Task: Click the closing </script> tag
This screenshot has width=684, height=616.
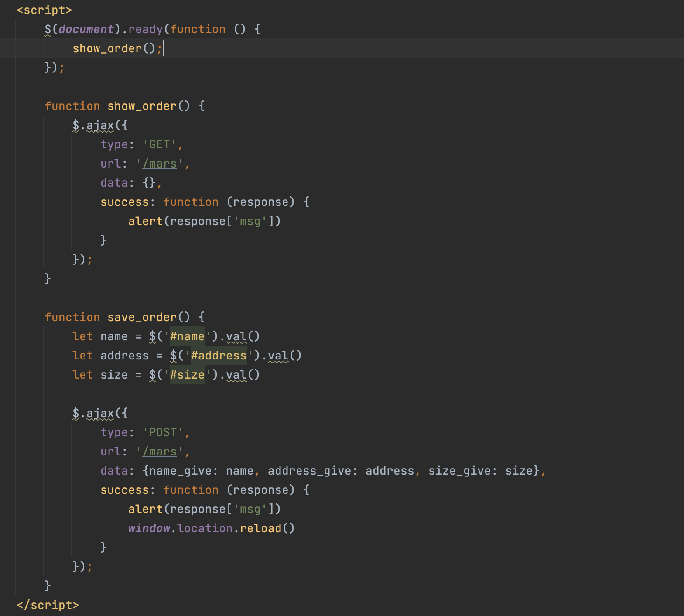Action: pyautogui.click(x=48, y=605)
